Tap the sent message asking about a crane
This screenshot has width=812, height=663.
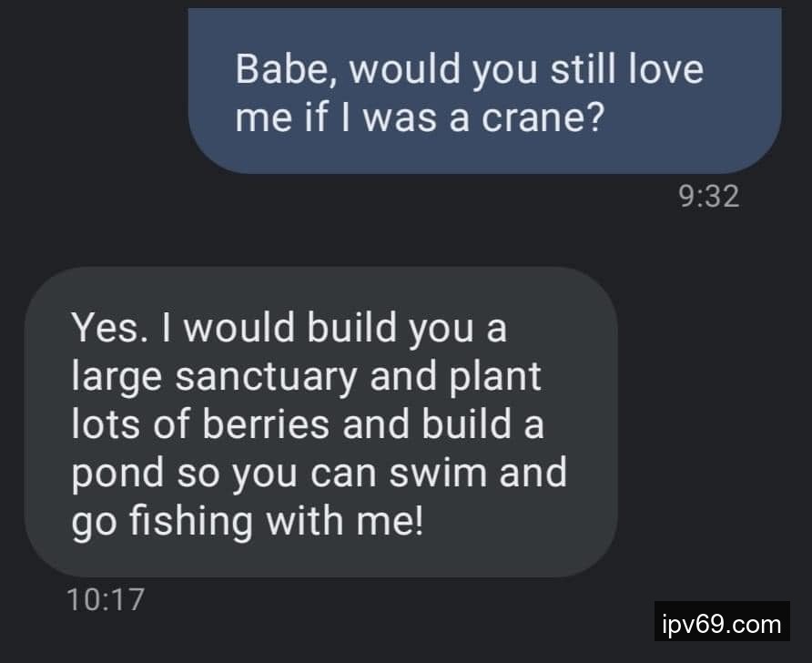point(484,91)
